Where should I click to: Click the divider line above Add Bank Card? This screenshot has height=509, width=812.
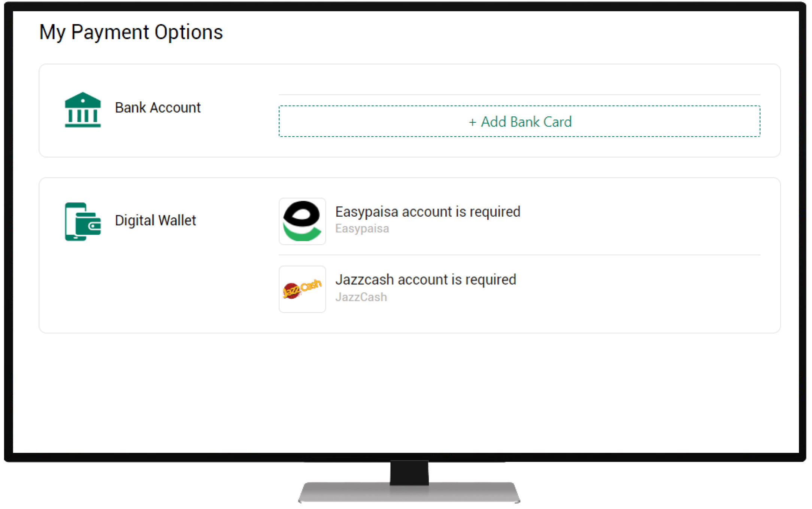(x=519, y=95)
